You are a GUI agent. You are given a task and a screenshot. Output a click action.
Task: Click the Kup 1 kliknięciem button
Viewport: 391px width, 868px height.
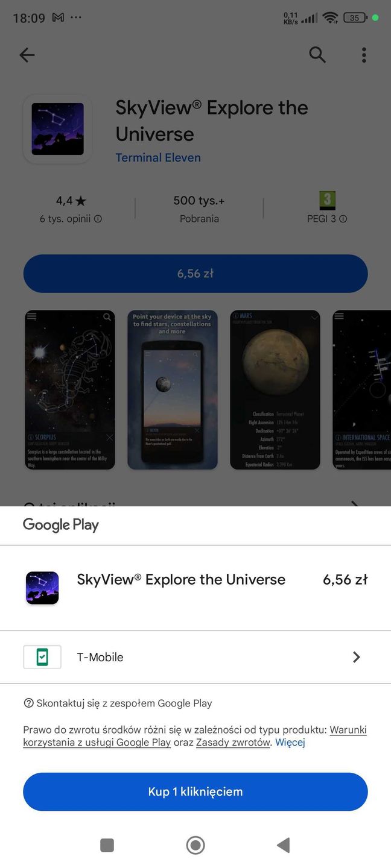coord(195,791)
